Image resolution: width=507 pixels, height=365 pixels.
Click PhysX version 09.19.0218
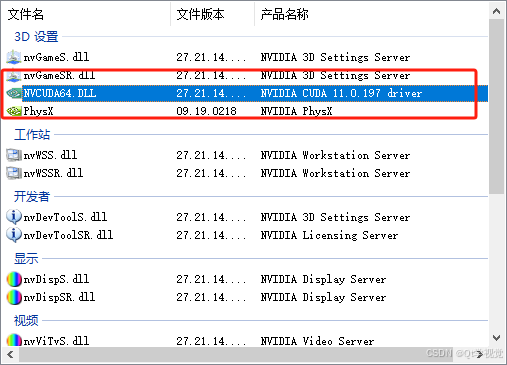pos(206,111)
